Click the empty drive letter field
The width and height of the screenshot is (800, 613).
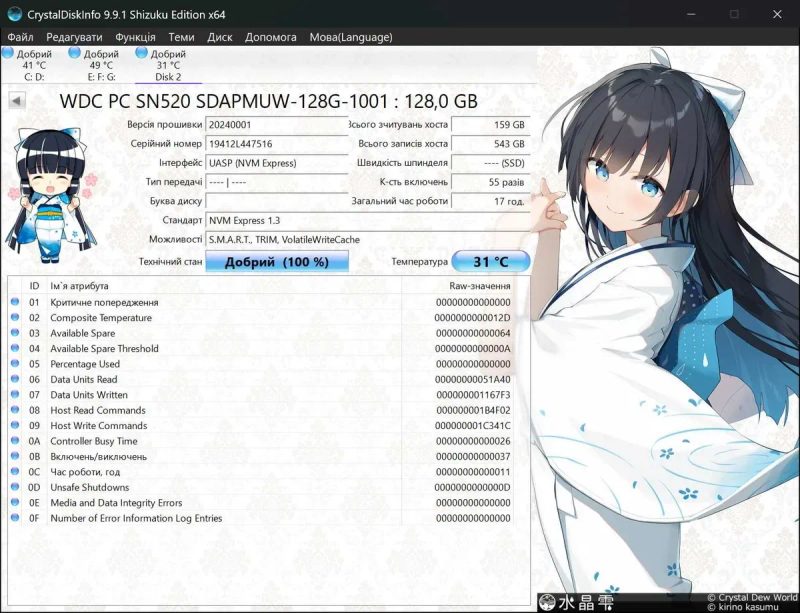(277, 201)
